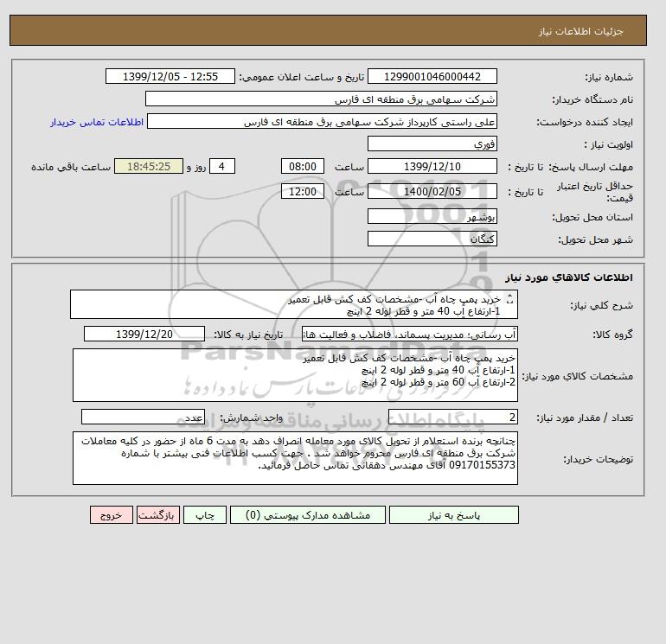
Task: Click the remaining days field showing 4
Action: coord(221,167)
